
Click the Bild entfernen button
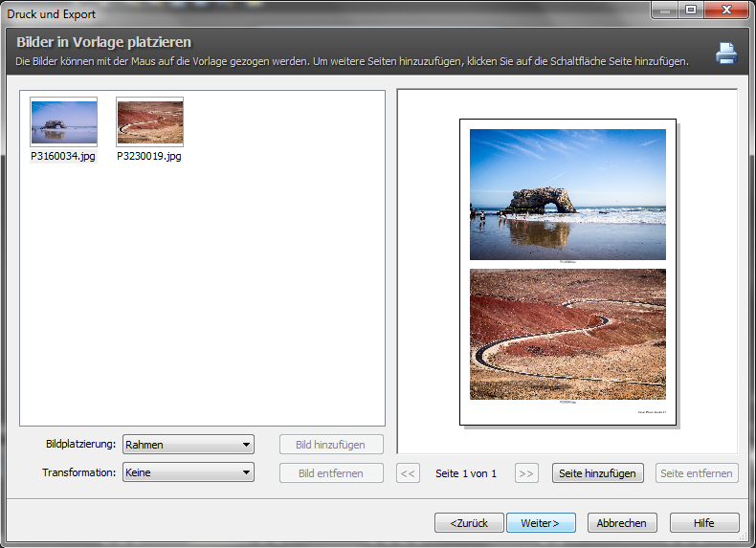(331, 473)
